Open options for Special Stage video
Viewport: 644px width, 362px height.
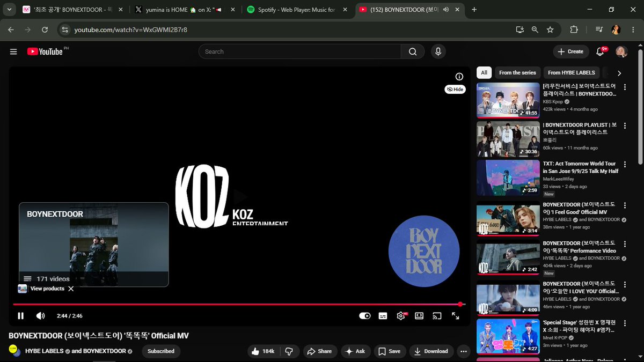[625, 323]
